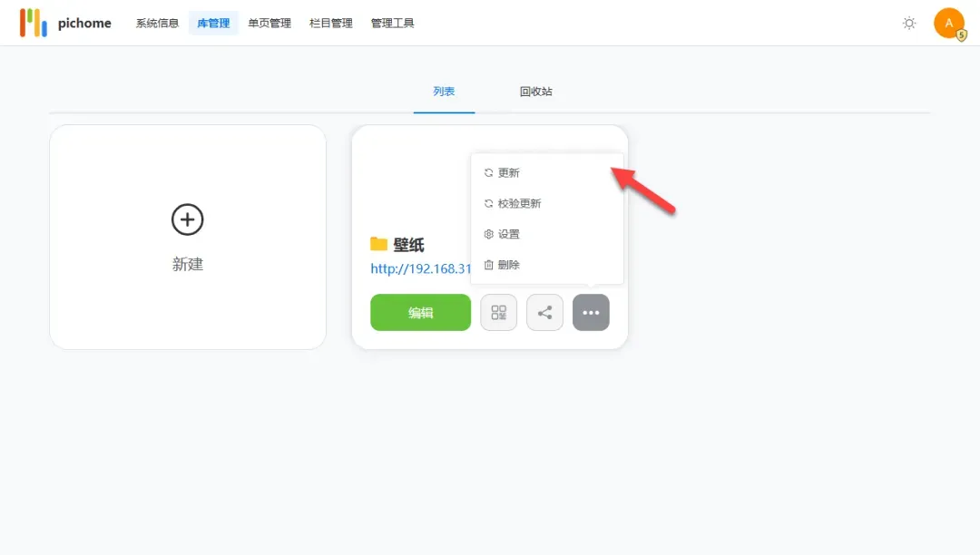
Task: Open 系统信息 in top navigation
Action: pos(158,23)
